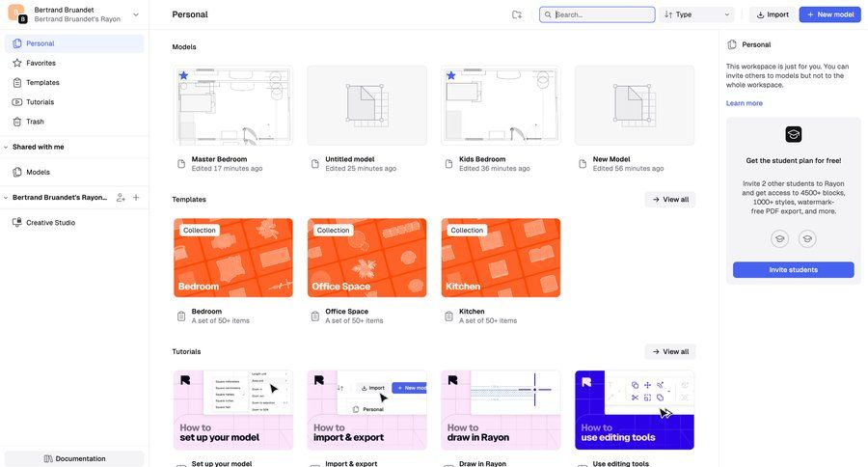Click the Tutorials video icon in sidebar
This screenshot has height=467, width=868.
(17, 102)
